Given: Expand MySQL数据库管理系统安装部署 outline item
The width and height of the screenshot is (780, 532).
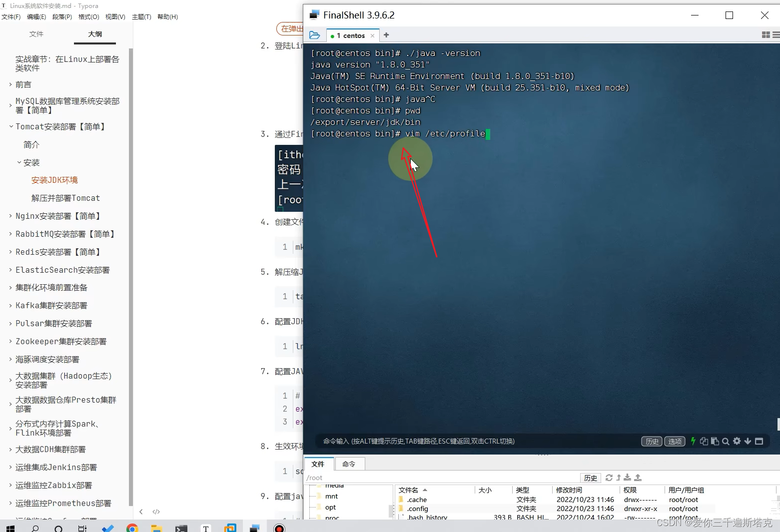Looking at the screenshot, I should tap(10, 105).
